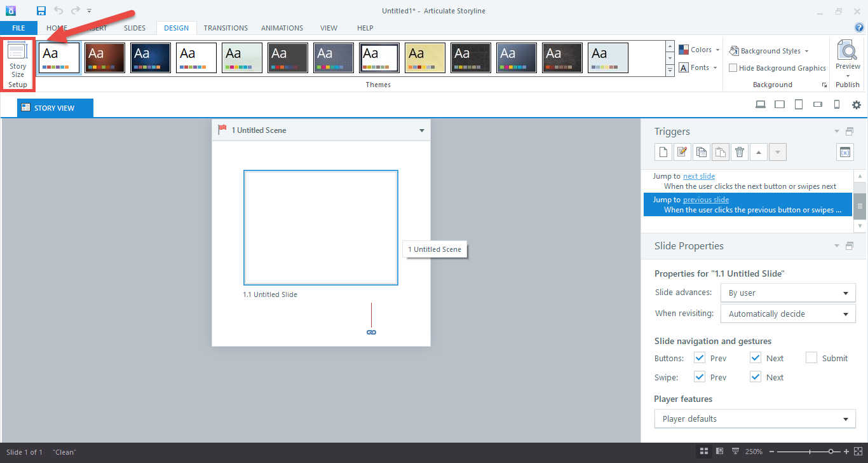
Task: Click the zoom slider handle
Action: coord(831,452)
